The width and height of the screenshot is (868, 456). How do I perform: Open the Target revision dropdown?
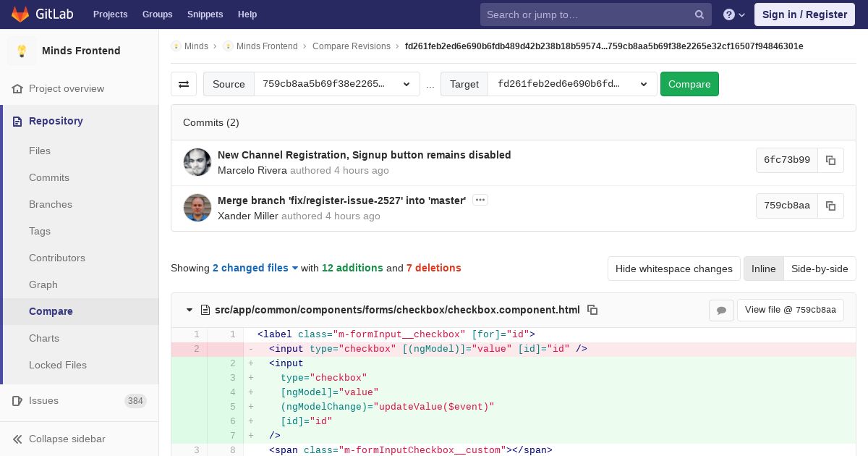(573, 84)
